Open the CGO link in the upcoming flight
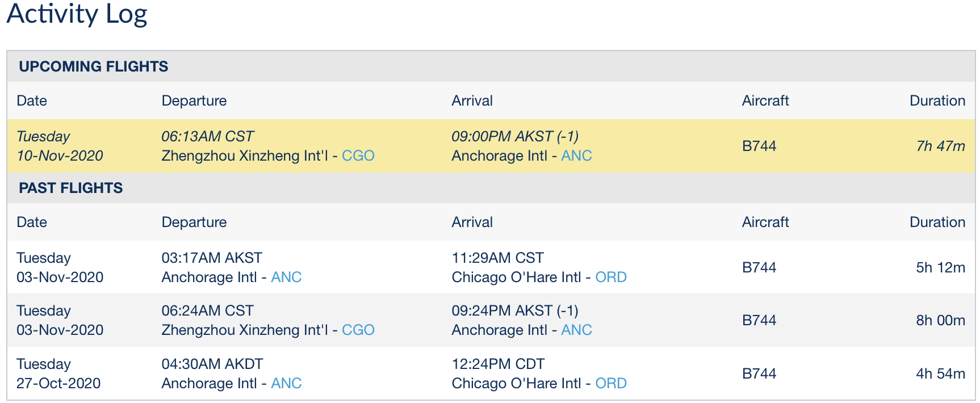 [x=358, y=156]
